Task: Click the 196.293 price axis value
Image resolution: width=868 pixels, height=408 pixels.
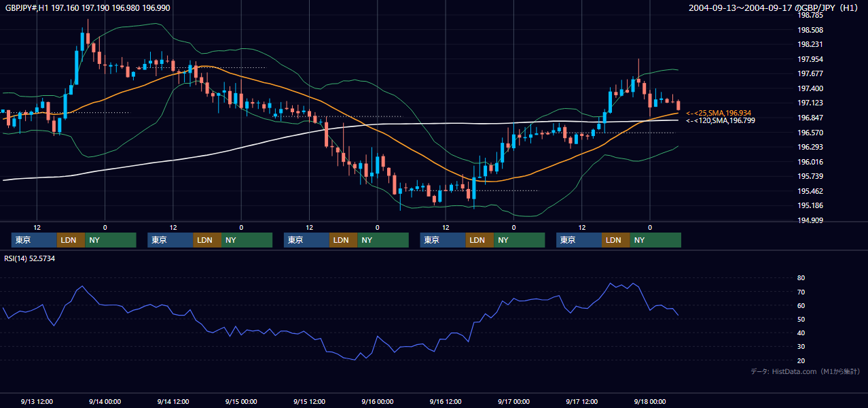Action: (x=810, y=147)
